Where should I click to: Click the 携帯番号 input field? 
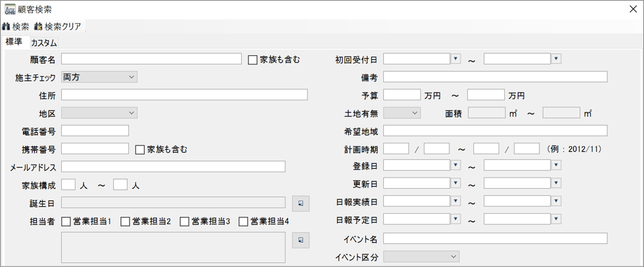click(95, 148)
